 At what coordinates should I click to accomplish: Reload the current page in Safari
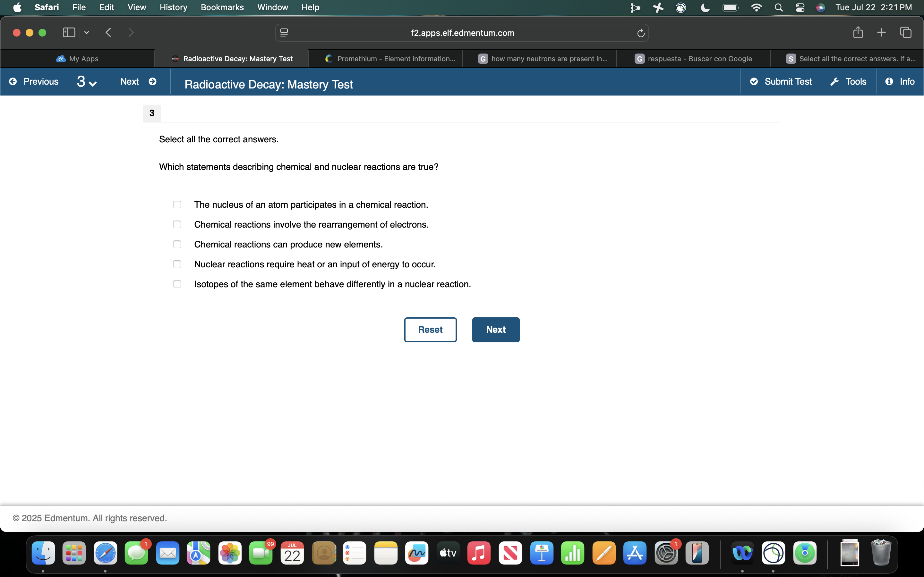[x=640, y=33]
